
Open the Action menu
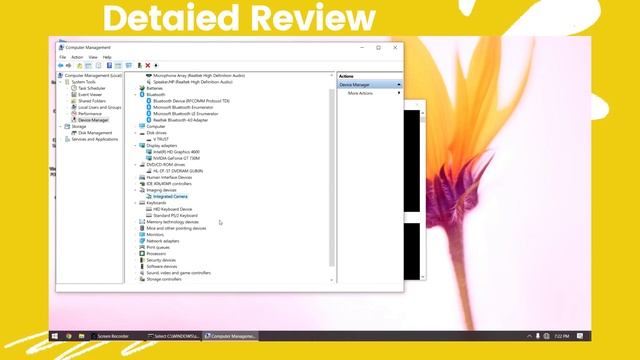coord(77,57)
